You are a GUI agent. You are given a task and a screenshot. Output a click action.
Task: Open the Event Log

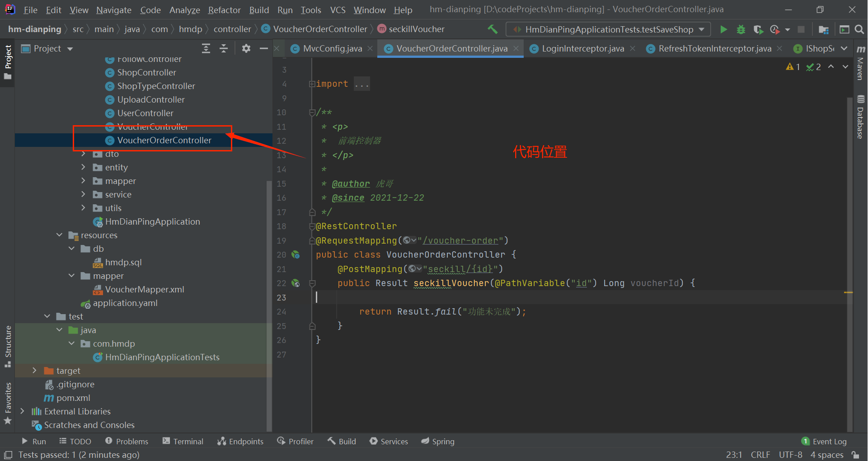(824, 442)
